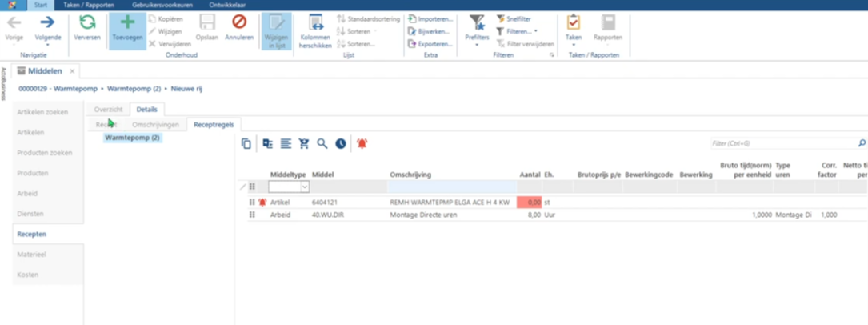Click Kolommen herschikken icon
Screen dimensions: 868x325
[x=314, y=23]
